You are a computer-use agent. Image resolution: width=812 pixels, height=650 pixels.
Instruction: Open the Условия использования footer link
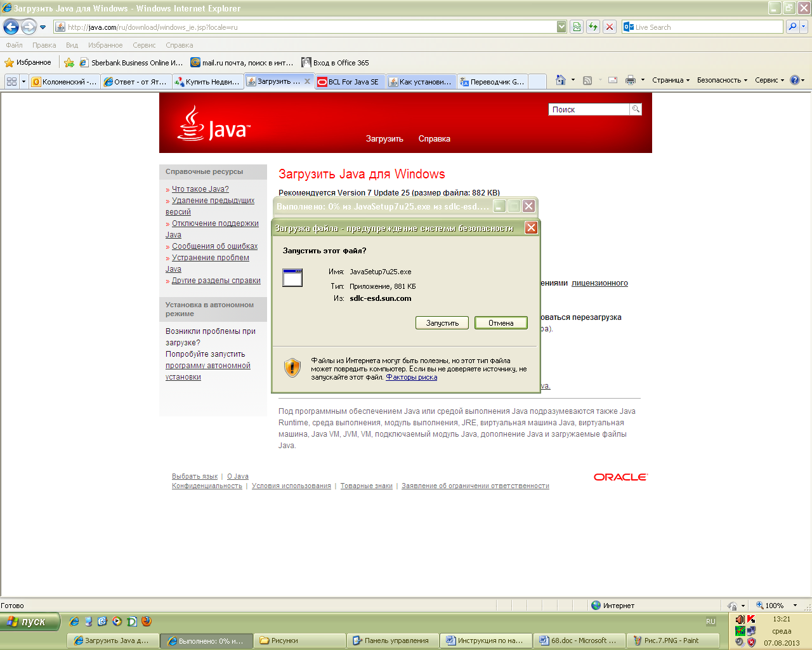(291, 486)
